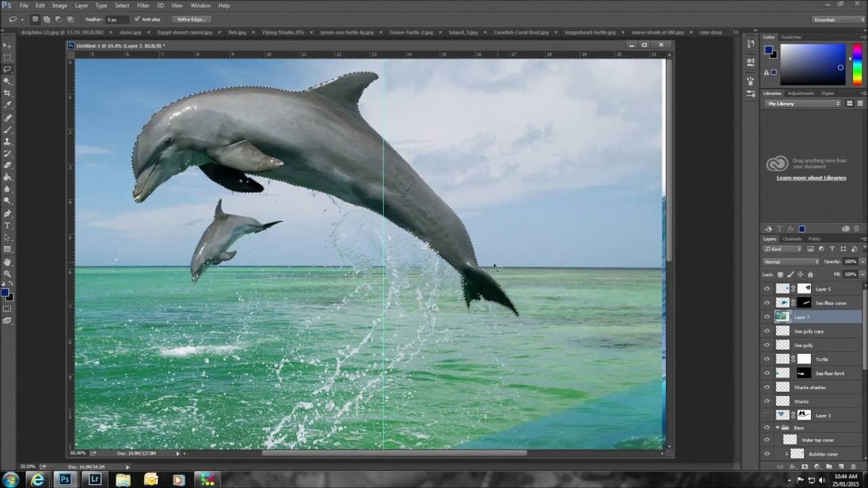The height and width of the screenshot is (488, 868).
Task: Open the Swatches panel tab
Action: [x=791, y=37]
